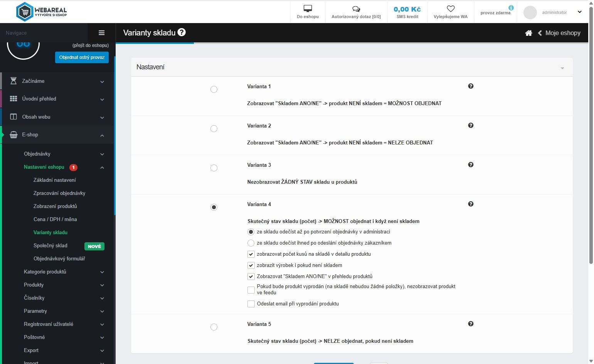Open Zpracování objednávky menu item
The height and width of the screenshot is (364, 594).
[59, 193]
